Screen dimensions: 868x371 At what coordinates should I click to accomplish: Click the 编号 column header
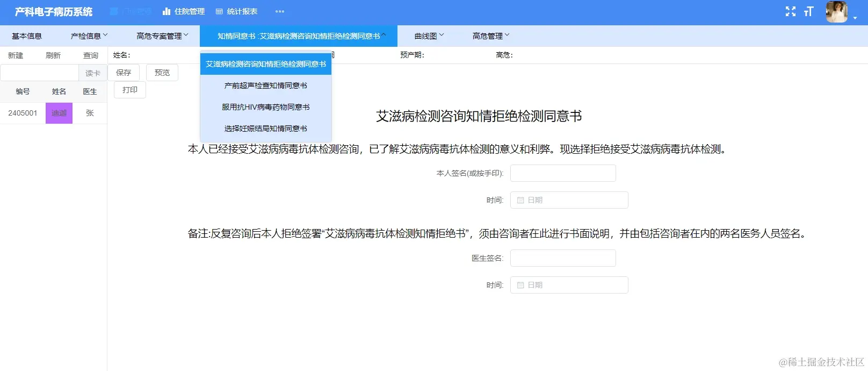click(x=23, y=91)
